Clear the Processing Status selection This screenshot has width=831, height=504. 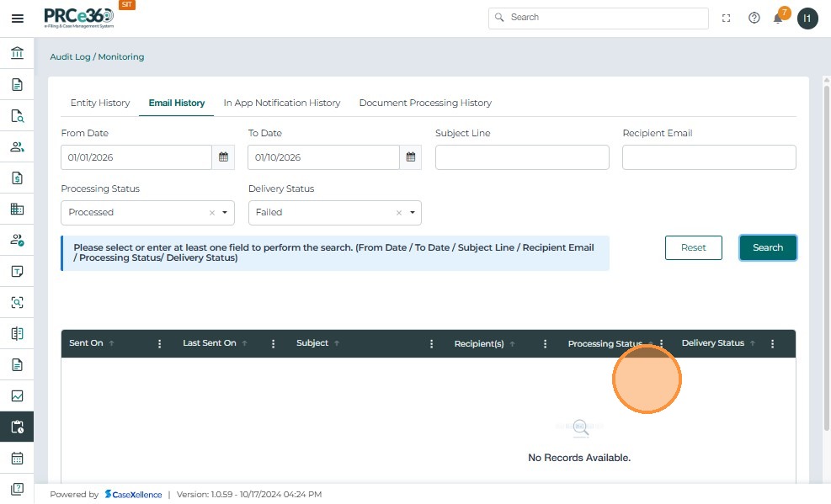point(211,213)
